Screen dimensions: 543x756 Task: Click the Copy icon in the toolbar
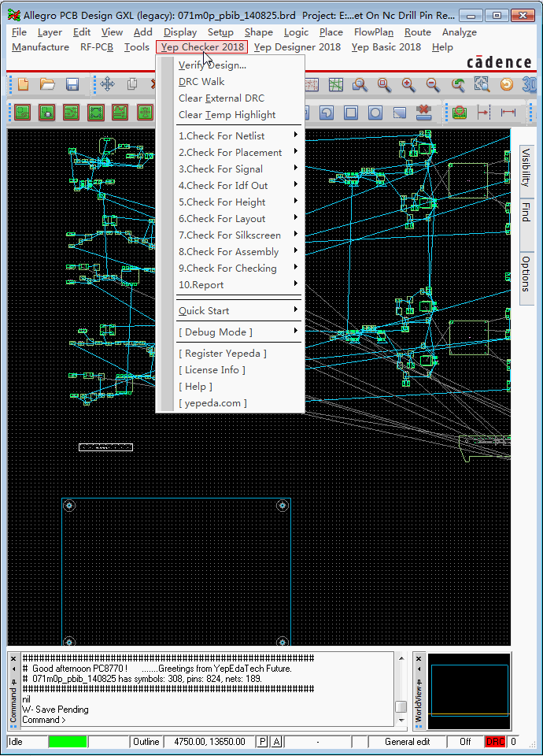point(131,85)
